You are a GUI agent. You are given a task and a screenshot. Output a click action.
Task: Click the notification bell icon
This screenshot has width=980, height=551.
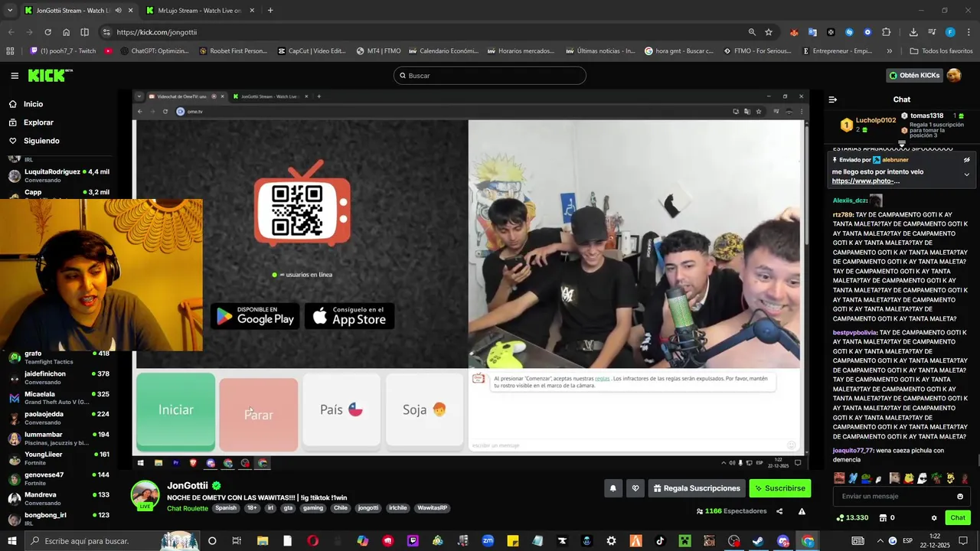pyautogui.click(x=612, y=488)
